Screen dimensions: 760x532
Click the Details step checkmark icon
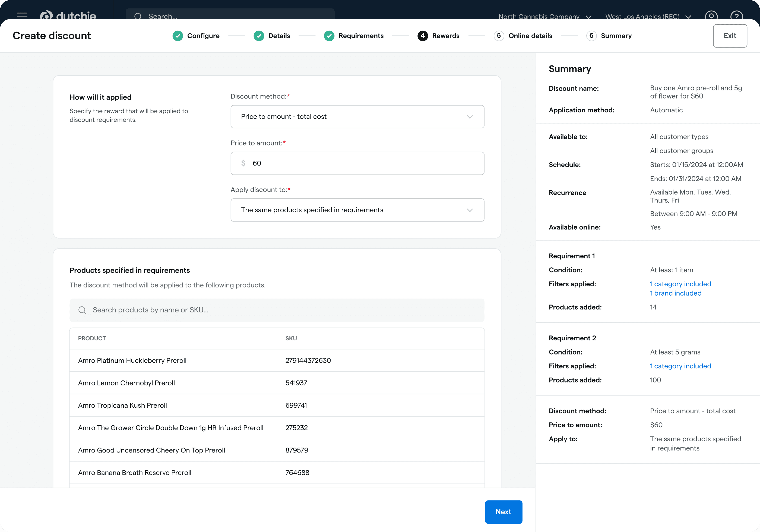click(259, 36)
